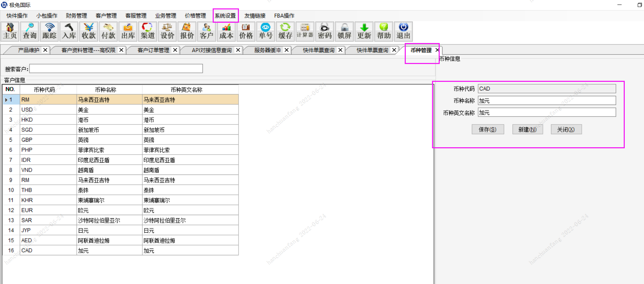The image size is (644, 284).
Task: Click the 新建(N) new button
Action: [x=528, y=129]
